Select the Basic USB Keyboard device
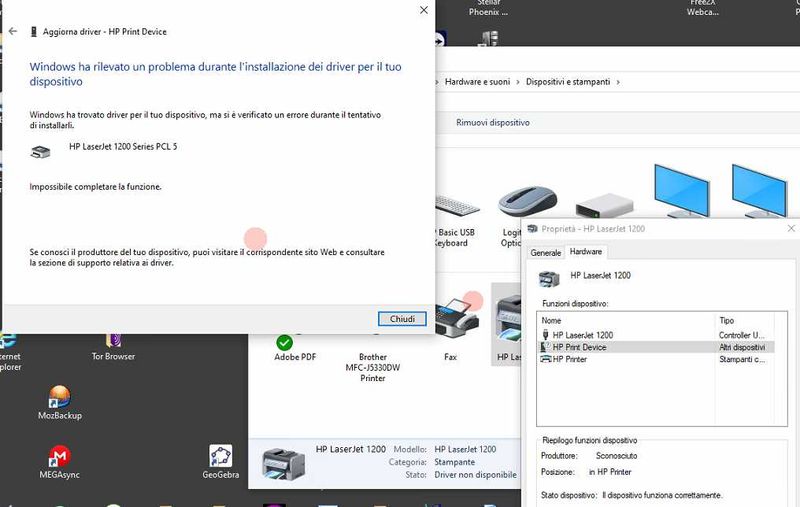The width and height of the screenshot is (800, 507). (x=456, y=219)
